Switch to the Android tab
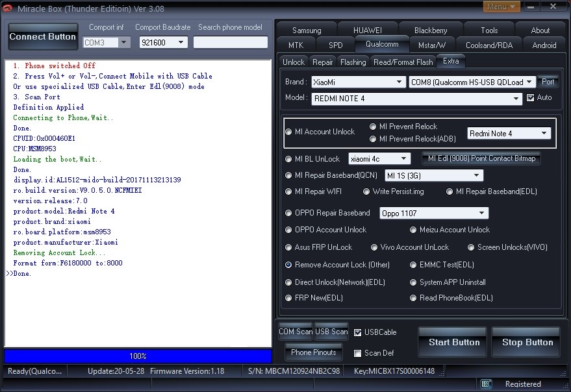571x392 pixels. click(x=544, y=45)
